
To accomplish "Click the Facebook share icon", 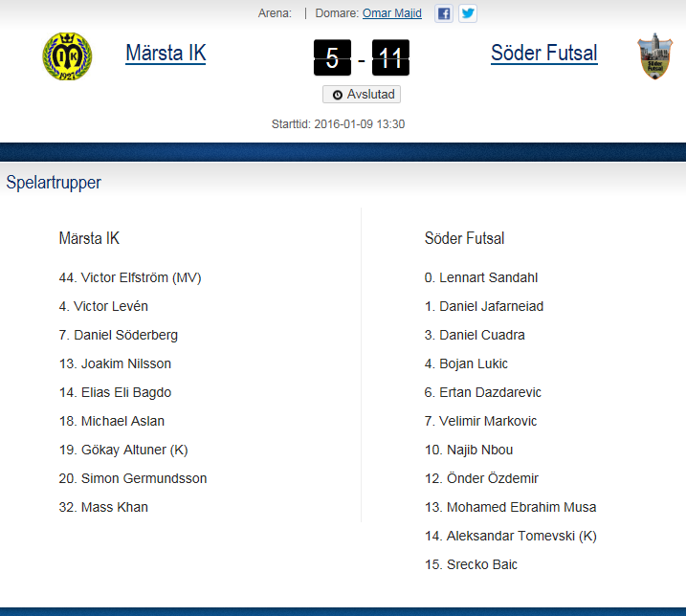I will pyautogui.click(x=444, y=13).
